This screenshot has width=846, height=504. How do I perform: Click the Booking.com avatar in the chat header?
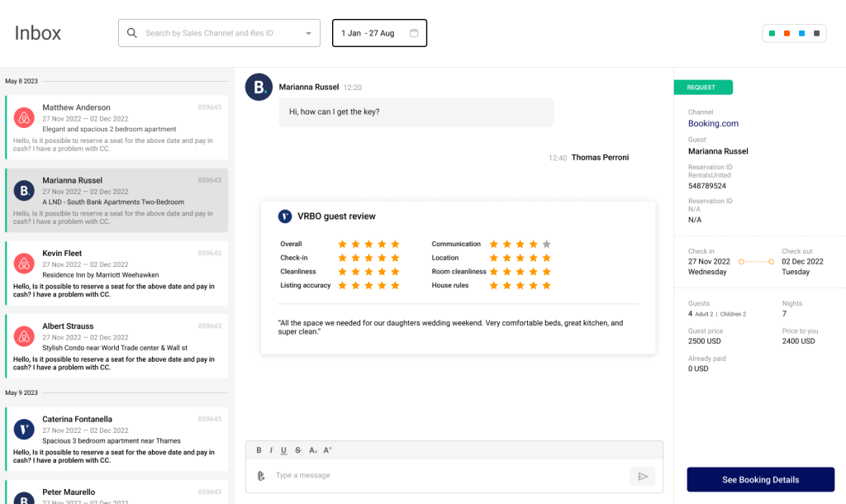tap(259, 87)
